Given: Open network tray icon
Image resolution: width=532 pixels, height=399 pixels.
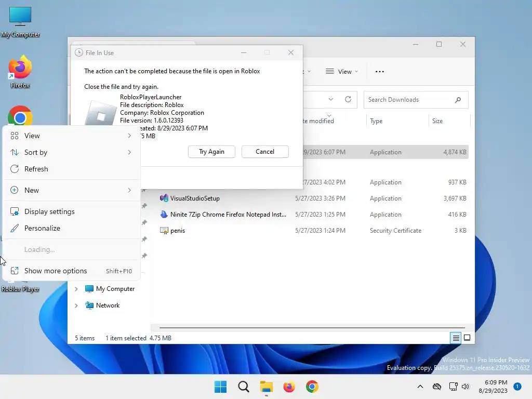Looking at the screenshot, I should (453, 387).
